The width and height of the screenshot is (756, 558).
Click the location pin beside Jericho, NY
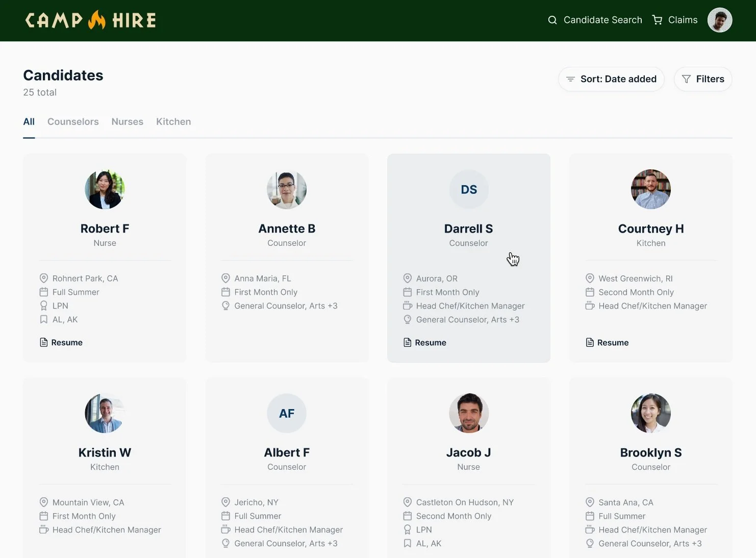(x=225, y=502)
